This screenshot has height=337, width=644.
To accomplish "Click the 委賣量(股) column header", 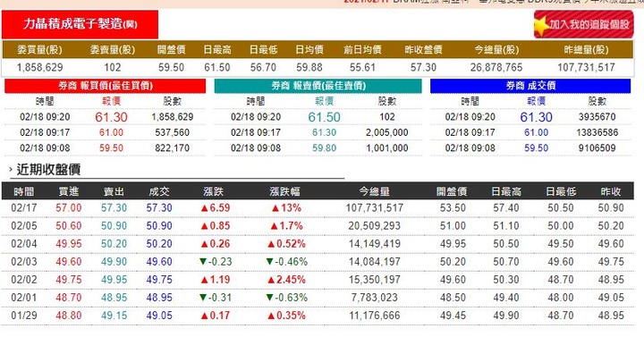I will [x=112, y=50].
